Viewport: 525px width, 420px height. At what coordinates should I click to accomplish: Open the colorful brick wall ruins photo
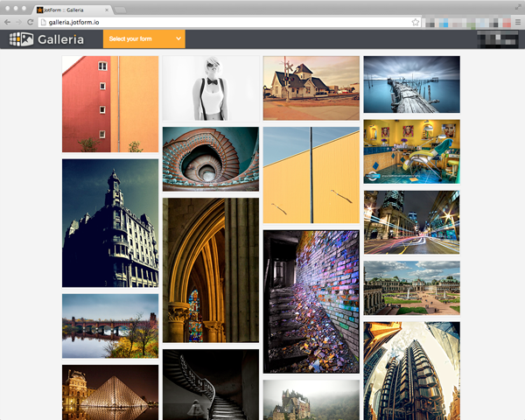[x=311, y=302]
